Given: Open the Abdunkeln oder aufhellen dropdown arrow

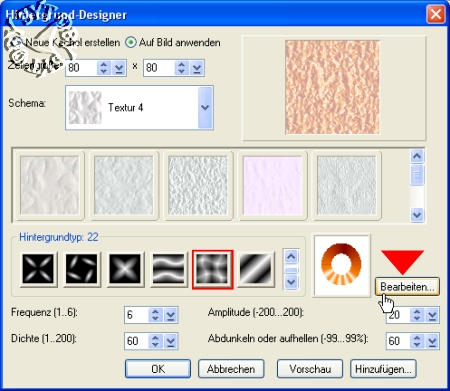Looking at the screenshot, I should [432, 341].
